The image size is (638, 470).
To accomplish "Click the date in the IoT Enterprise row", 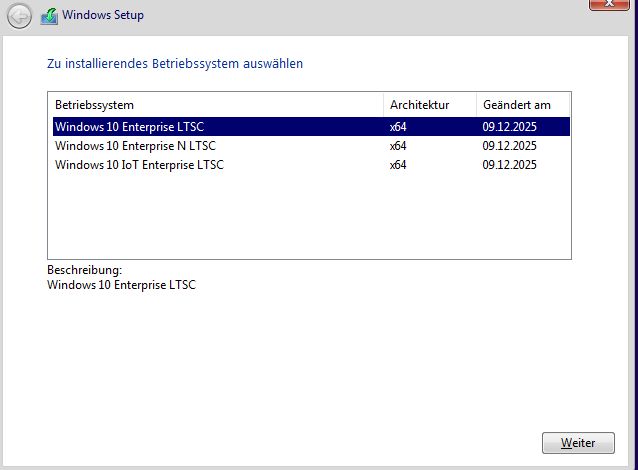I will click(509, 165).
